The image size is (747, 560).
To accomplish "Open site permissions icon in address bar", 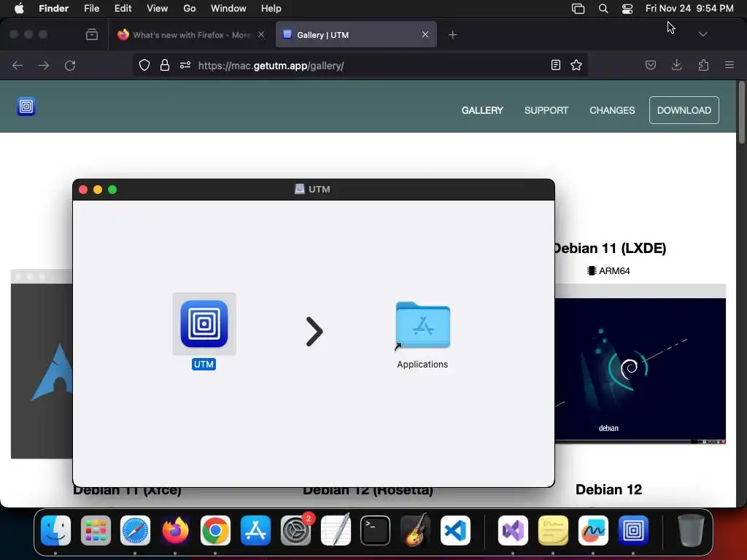I will [x=185, y=65].
